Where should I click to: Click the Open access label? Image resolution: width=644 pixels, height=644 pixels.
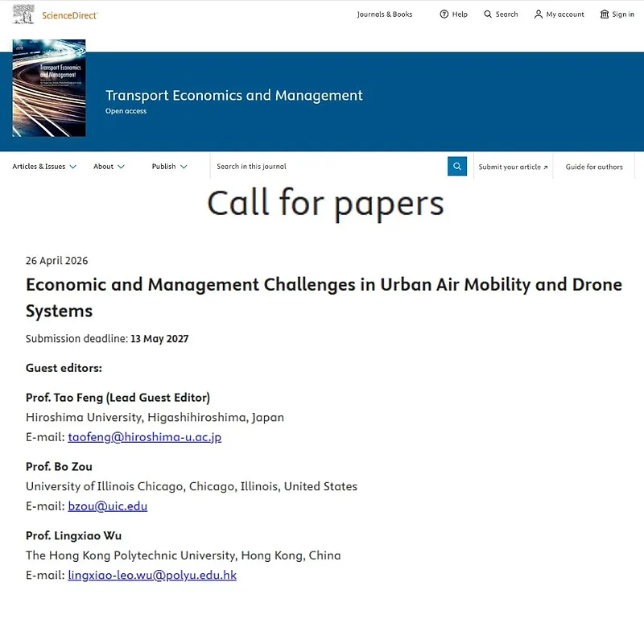(126, 111)
